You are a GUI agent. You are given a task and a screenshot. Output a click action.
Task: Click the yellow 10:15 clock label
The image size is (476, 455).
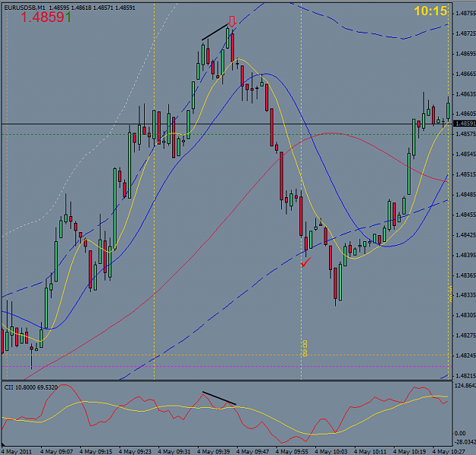[x=430, y=11]
